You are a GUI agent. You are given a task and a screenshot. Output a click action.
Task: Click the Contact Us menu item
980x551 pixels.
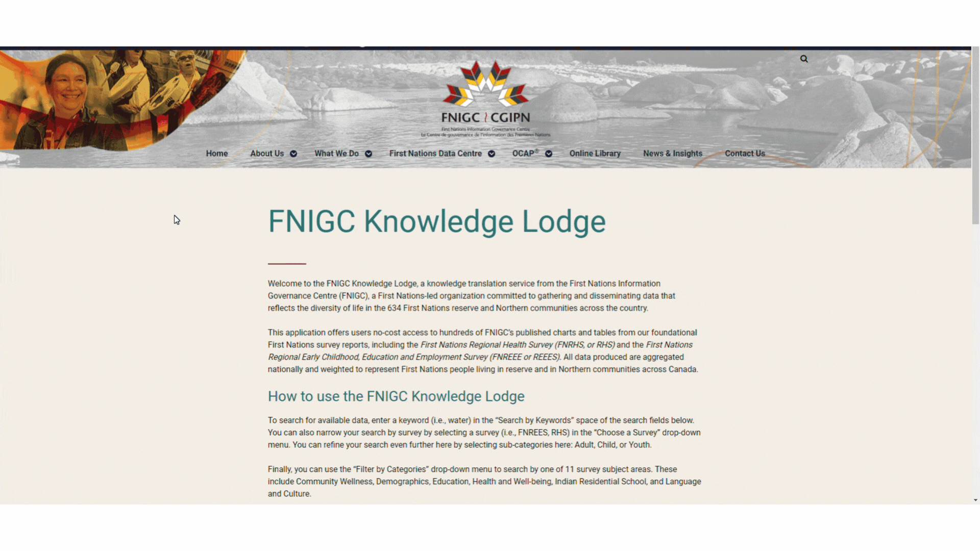[745, 154]
